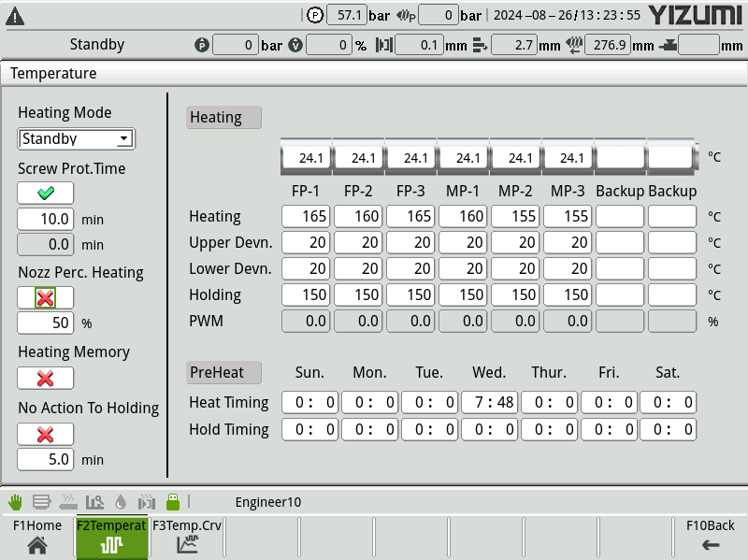The image size is (748, 560).
Task: Click the Heating section label button
Action: click(223, 118)
